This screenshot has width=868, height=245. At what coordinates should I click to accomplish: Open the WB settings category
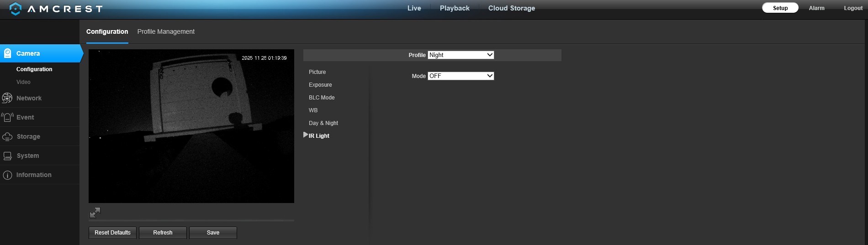[313, 110]
